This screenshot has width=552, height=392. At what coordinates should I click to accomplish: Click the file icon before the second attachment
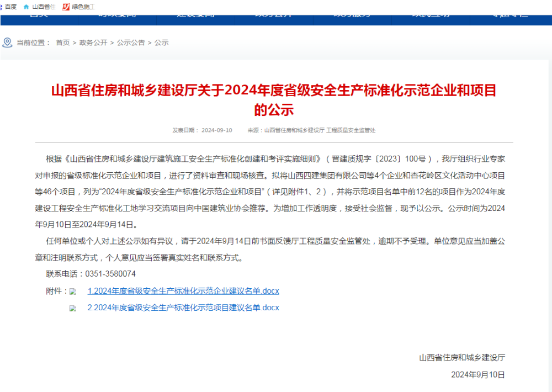point(73,309)
